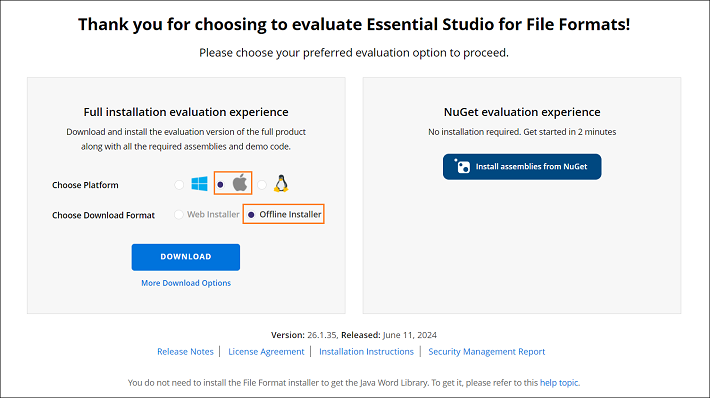This screenshot has height=398, width=710.
Task: Click the blue DOWNLOAD button
Action: tap(186, 257)
